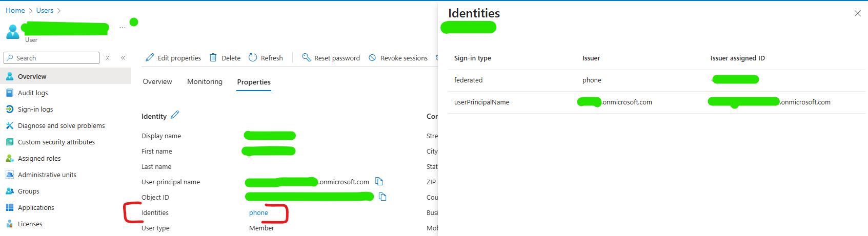Open Sign-in logs from sidebar

tap(35, 110)
